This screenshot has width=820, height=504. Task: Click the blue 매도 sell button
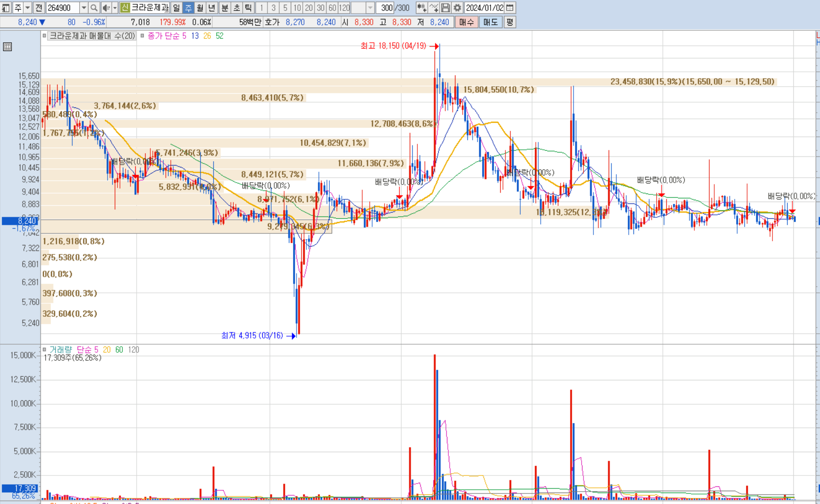coord(490,22)
